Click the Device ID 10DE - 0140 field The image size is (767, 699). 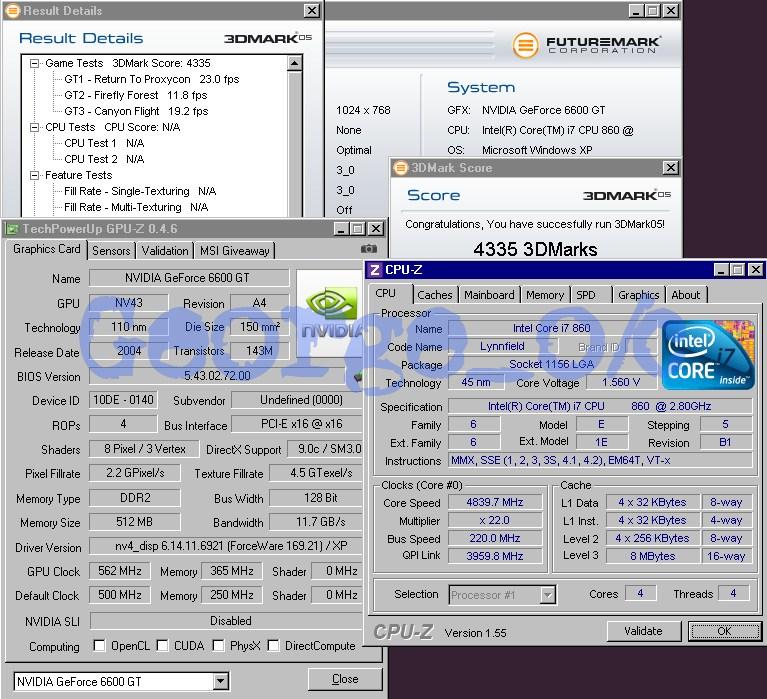click(x=123, y=400)
